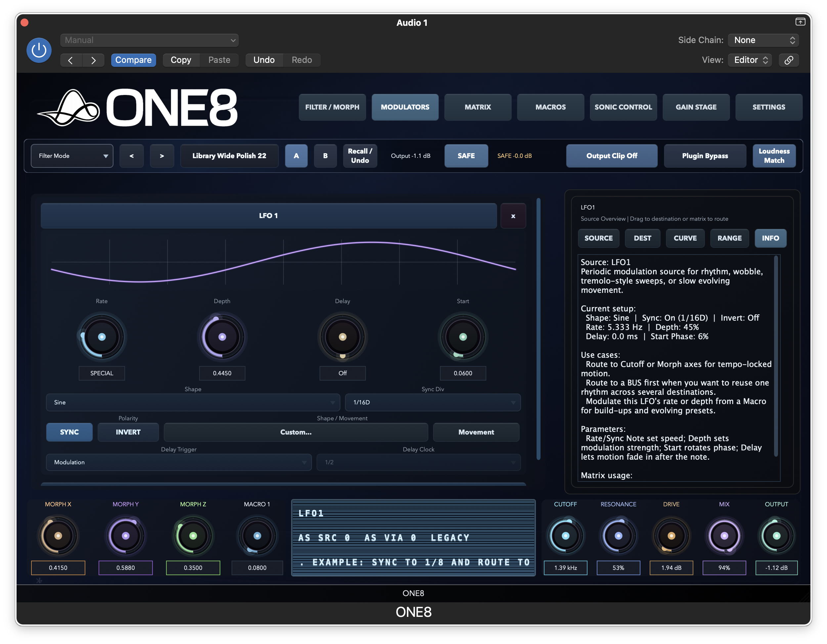Click the CUTOFF value field 1.39 kHz
The height and width of the screenshot is (644, 827).
[565, 568]
